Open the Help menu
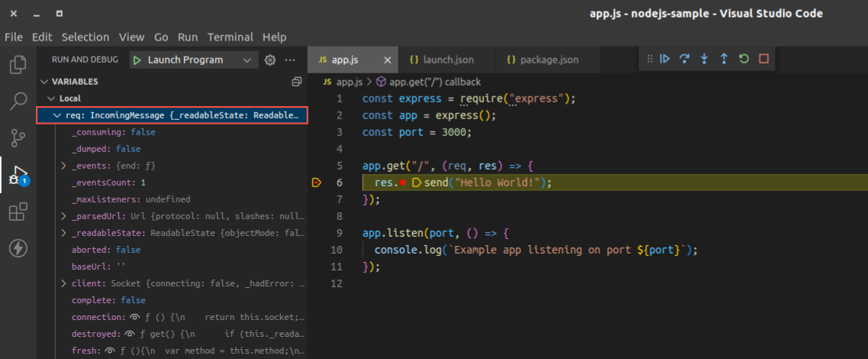 tap(275, 37)
